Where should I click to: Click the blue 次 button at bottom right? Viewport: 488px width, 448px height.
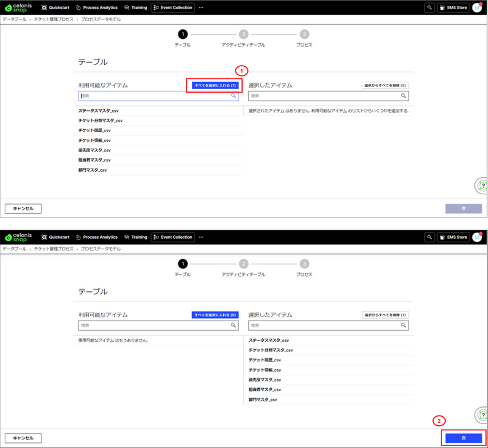[464, 438]
